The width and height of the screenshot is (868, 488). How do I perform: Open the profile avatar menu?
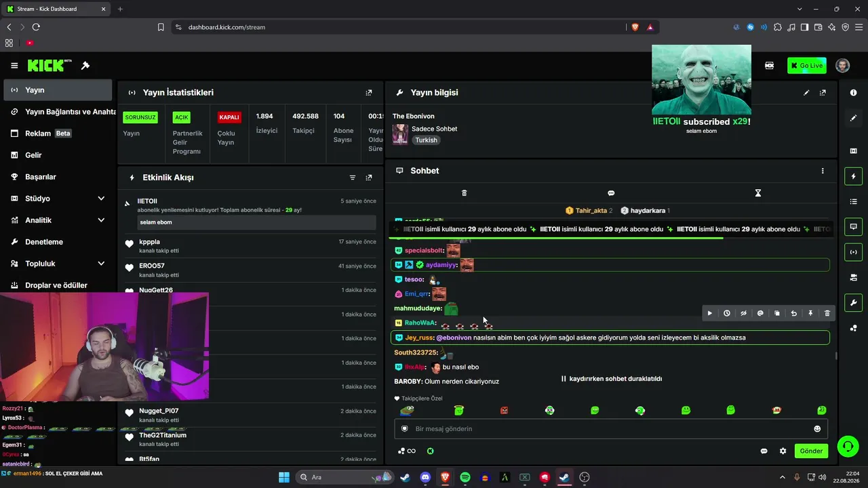[x=842, y=66]
